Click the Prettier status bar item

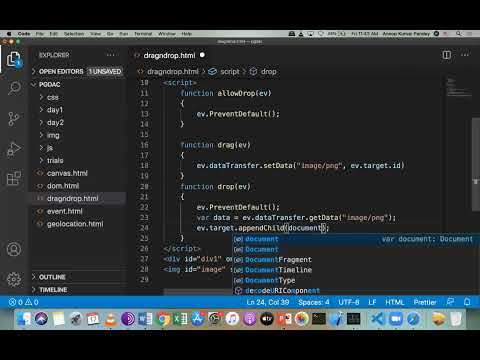[425, 302]
